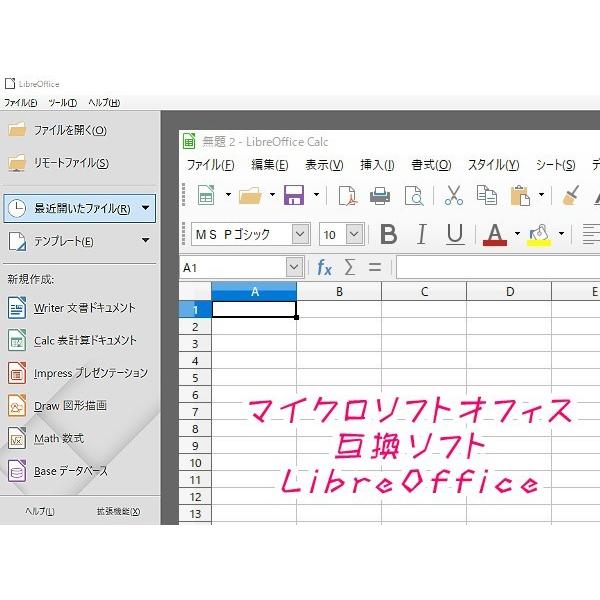
Task: Select cell A1
Action: [x=254, y=309]
